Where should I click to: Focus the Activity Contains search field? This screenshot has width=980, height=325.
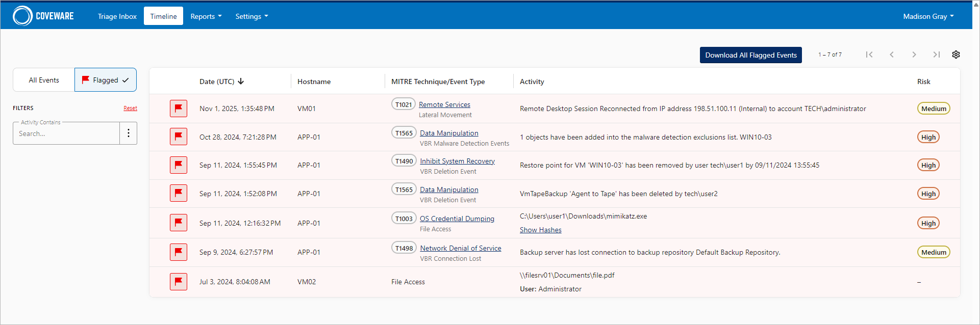click(66, 133)
